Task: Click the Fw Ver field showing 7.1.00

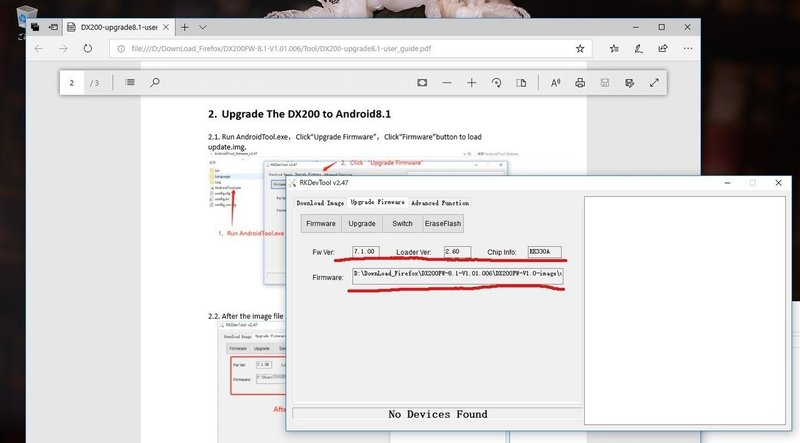Action: [365, 252]
